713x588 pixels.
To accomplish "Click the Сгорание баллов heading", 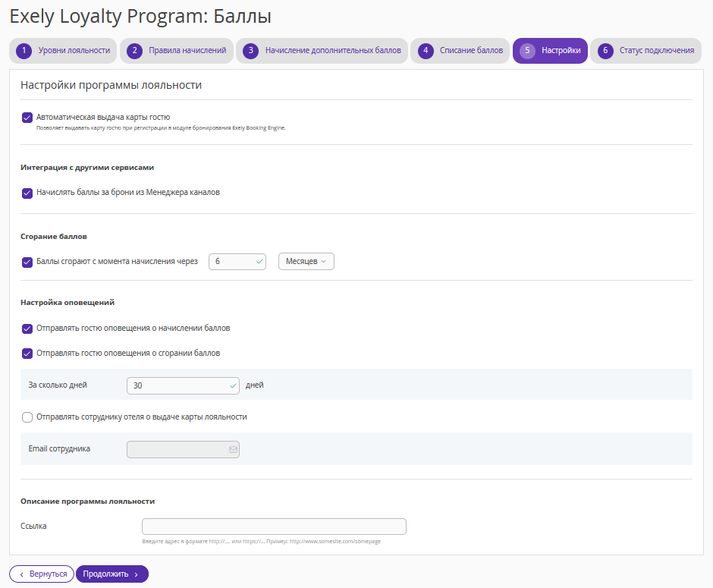I will [x=54, y=237].
